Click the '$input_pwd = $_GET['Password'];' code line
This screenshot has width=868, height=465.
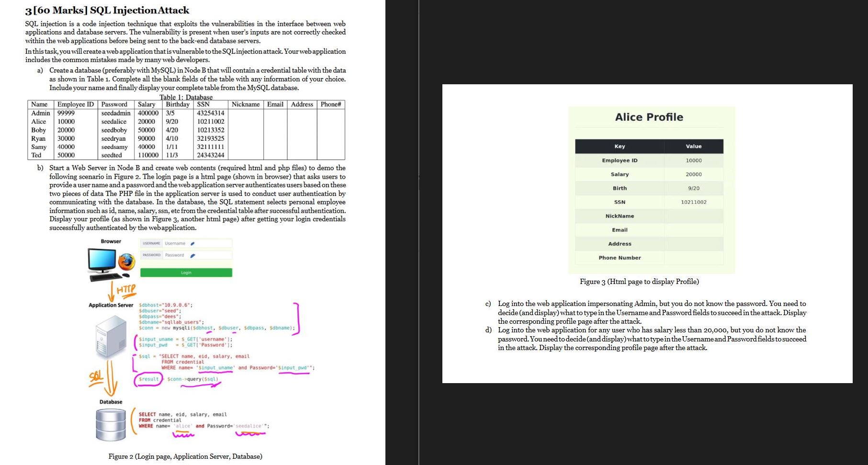click(x=186, y=345)
